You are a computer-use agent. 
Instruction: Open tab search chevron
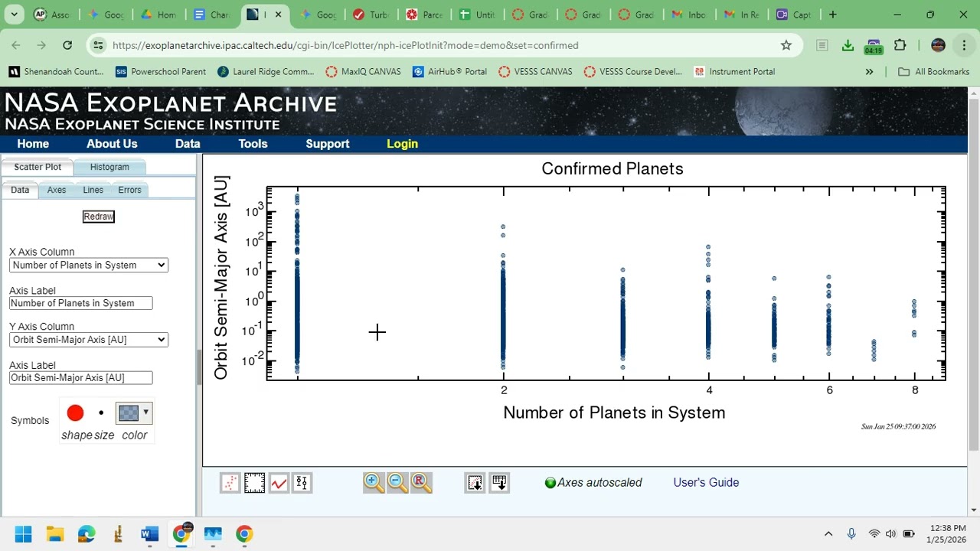(14, 15)
